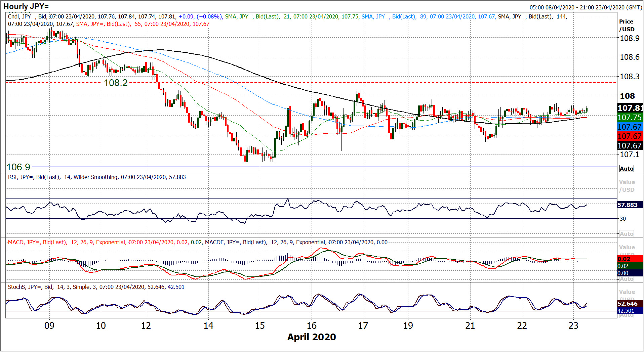Click the RSI indicator legend text
The image size is (644, 352).
(x=97, y=177)
